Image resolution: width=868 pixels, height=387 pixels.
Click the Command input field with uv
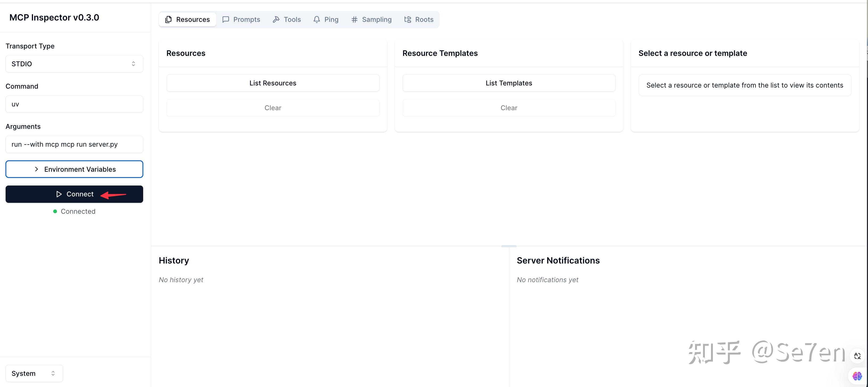[x=74, y=104]
